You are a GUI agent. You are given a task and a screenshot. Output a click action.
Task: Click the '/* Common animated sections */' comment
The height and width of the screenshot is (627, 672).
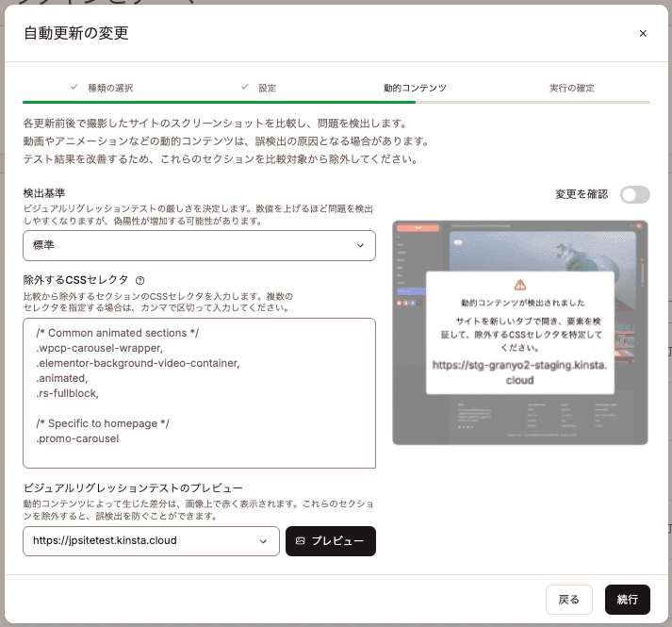pos(118,333)
